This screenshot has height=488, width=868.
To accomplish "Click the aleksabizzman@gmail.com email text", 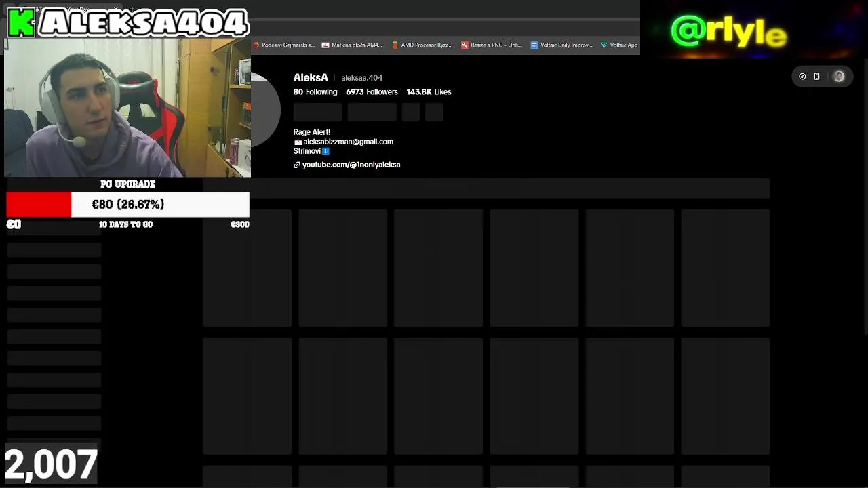I will point(348,142).
